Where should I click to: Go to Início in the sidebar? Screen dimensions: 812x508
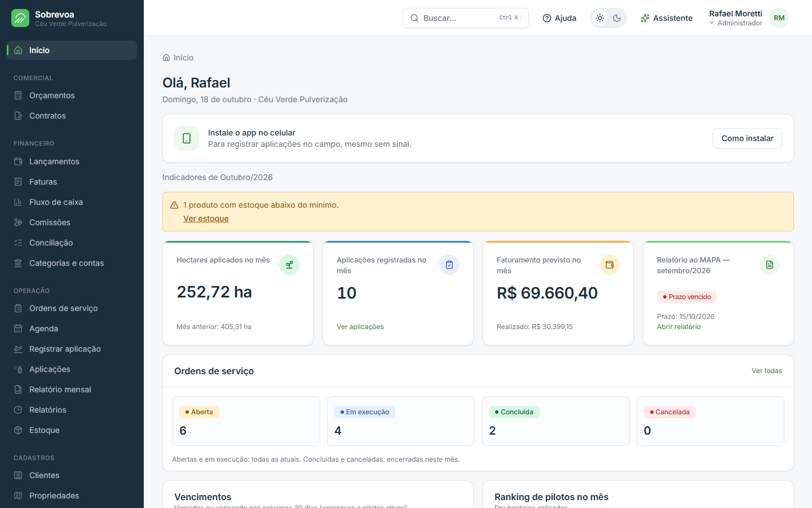click(x=72, y=50)
